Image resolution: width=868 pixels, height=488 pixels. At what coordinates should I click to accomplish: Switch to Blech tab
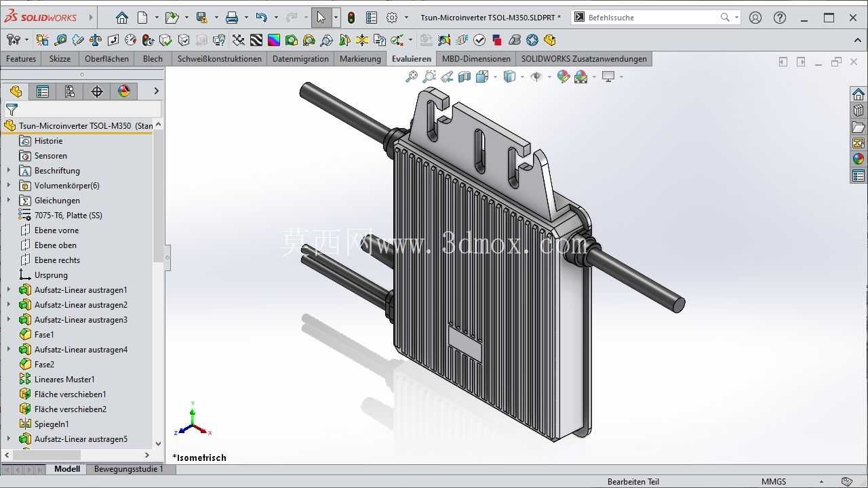pyautogui.click(x=153, y=59)
